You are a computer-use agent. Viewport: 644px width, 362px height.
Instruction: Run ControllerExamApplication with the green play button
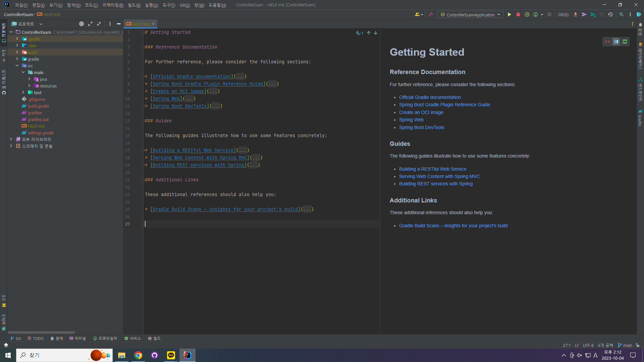click(509, 14)
